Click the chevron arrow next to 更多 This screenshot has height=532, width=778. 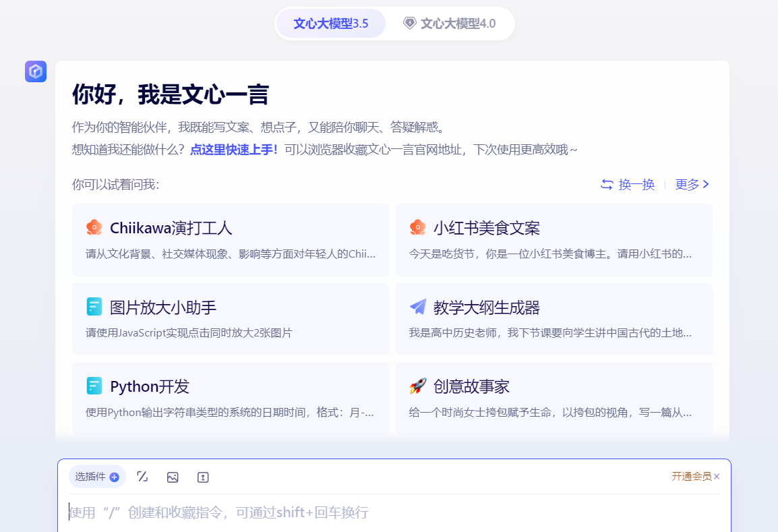tap(706, 185)
